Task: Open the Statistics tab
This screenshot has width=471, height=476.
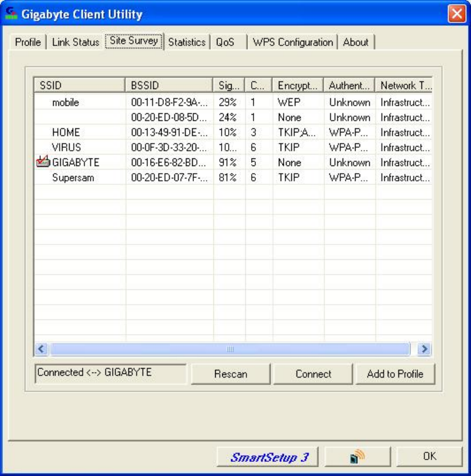Action: [x=187, y=42]
